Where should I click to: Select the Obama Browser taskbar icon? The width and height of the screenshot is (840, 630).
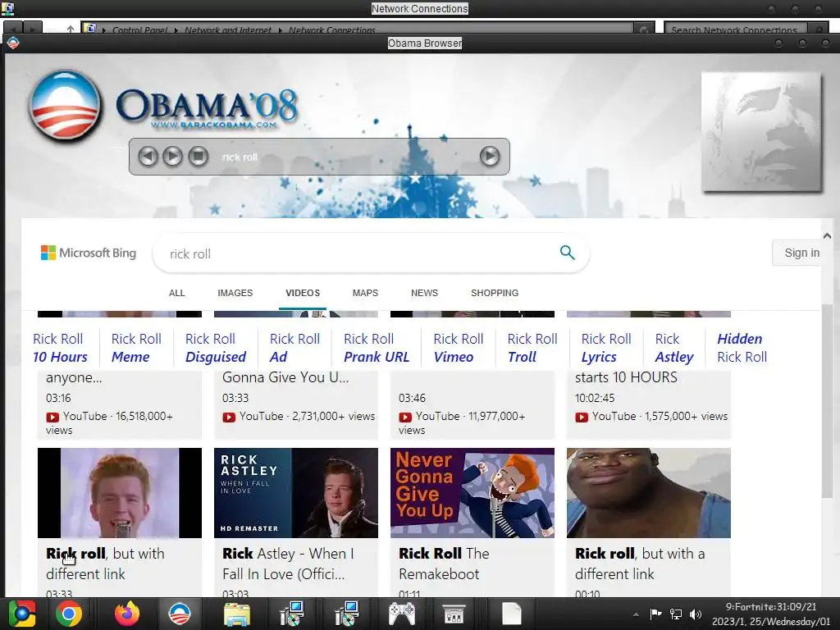coord(180,614)
